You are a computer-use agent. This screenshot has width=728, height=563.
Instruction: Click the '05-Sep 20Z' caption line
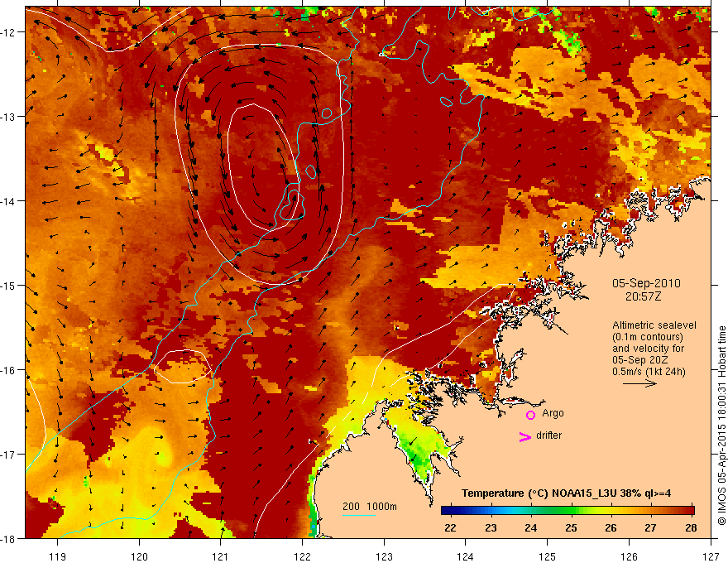(641, 360)
